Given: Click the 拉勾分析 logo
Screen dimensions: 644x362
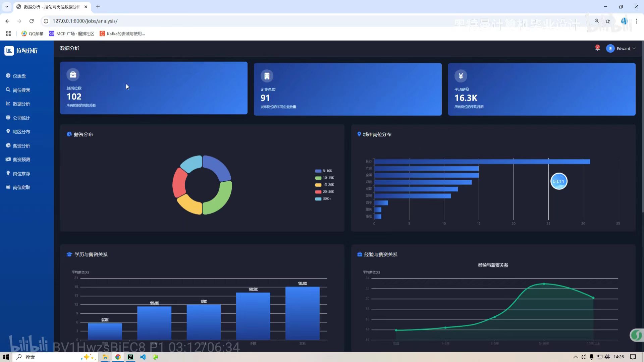Looking at the screenshot, I should pyautogui.click(x=21, y=51).
